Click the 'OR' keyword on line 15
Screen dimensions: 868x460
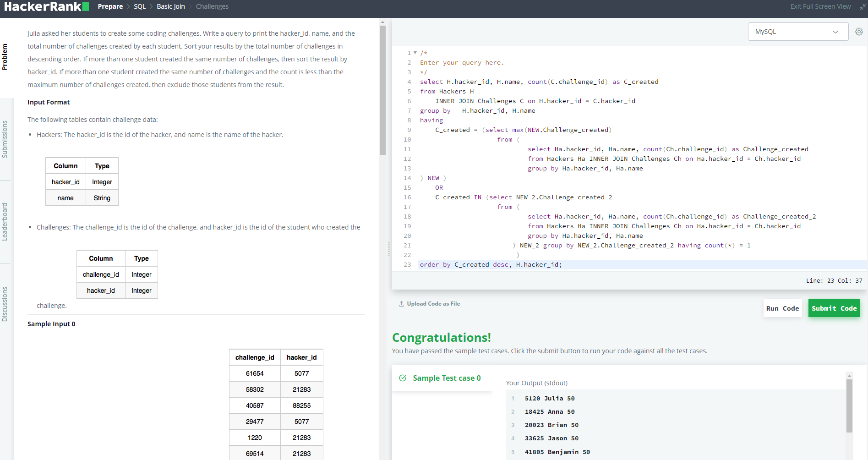point(439,188)
